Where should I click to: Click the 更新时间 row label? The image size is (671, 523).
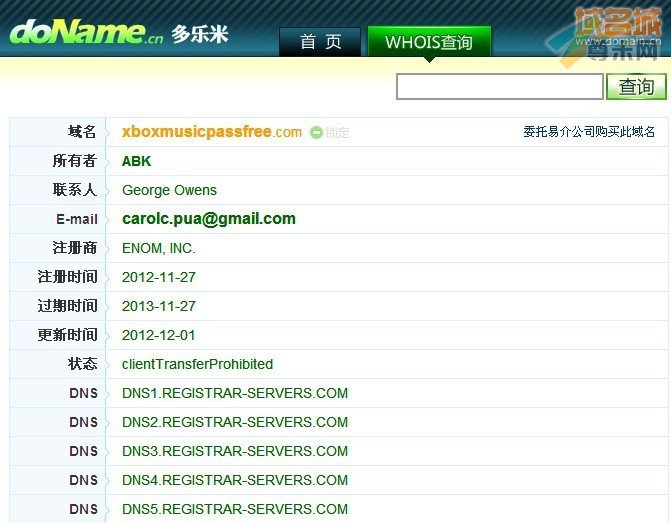[67, 335]
